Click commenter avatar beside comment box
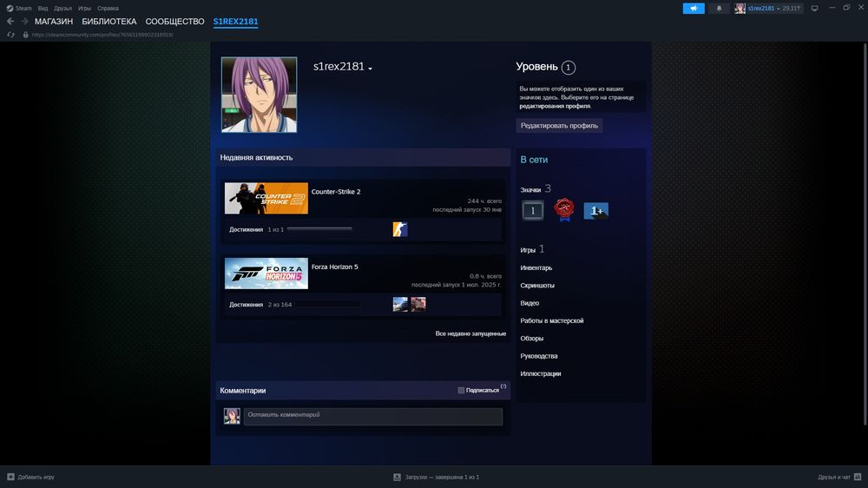The image size is (868, 488). pyautogui.click(x=232, y=416)
